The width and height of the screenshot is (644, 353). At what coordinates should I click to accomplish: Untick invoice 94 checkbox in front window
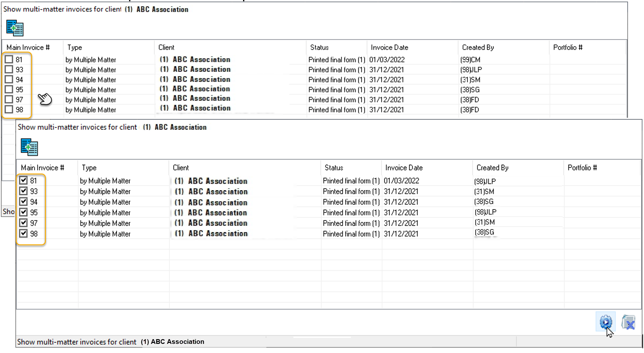(23, 202)
